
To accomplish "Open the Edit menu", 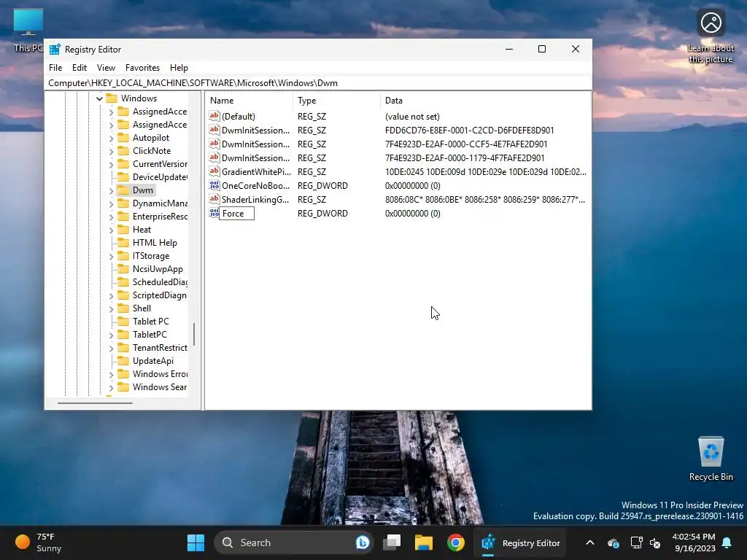I will [x=79, y=68].
